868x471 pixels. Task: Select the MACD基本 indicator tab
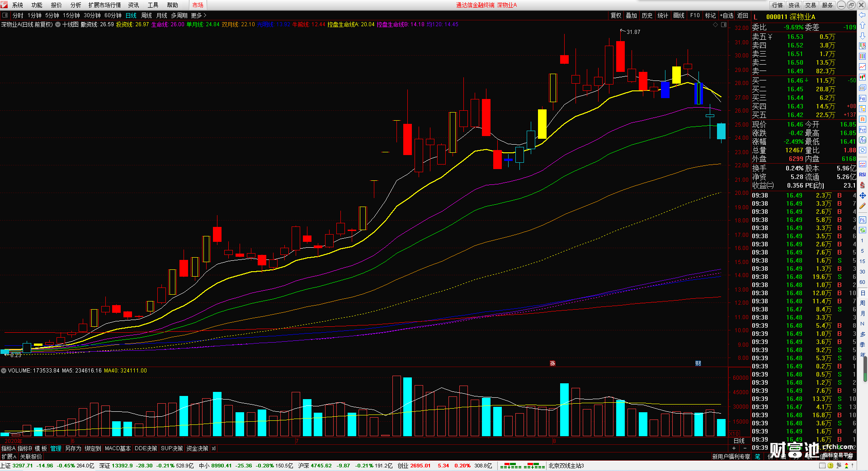click(118, 448)
